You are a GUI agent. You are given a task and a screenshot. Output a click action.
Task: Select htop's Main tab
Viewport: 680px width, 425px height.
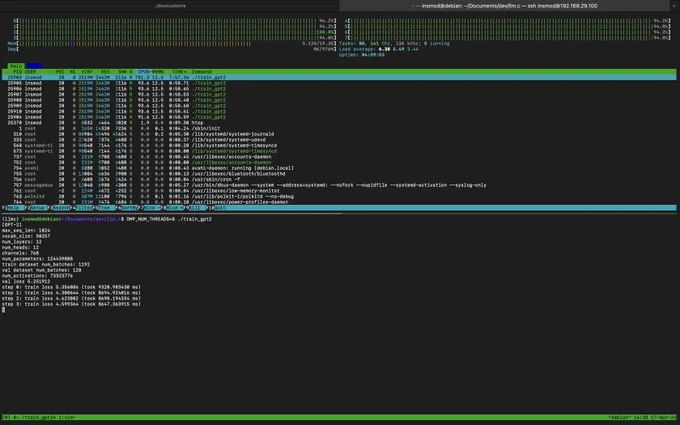(16, 66)
